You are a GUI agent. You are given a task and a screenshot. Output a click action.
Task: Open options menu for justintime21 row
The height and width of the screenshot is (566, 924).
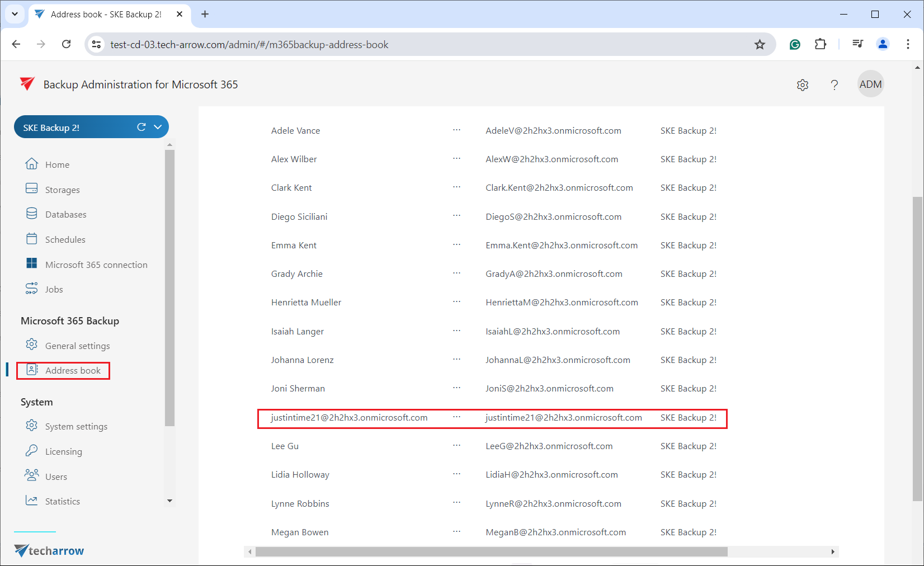tap(456, 417)
